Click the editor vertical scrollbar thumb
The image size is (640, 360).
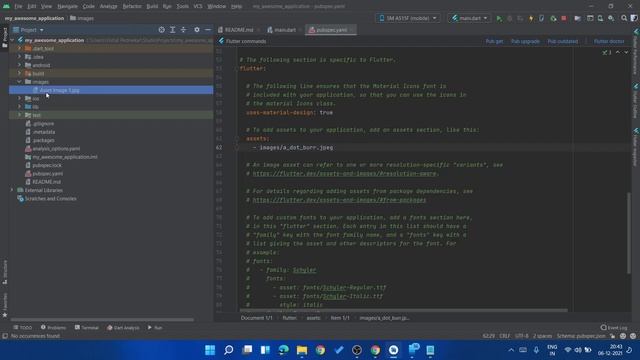629,233
